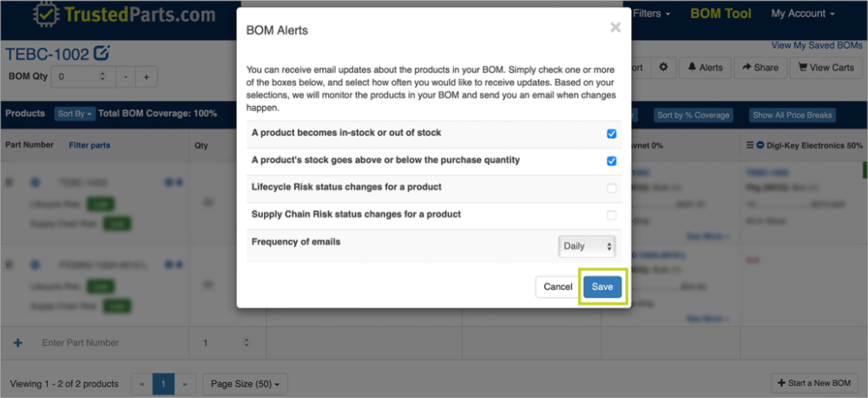The image size is (868, 398).
Task: Select BOM Tool in the navigation bar
Action: (720, 14)
